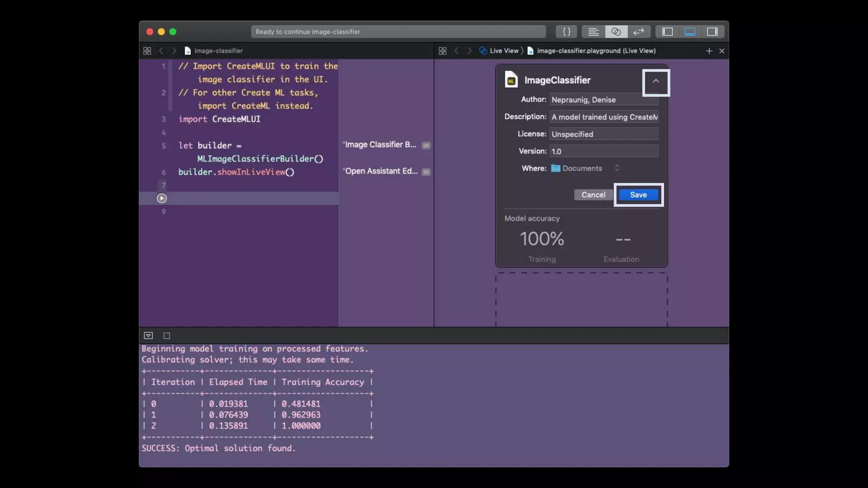
Task: Select the standard editor lines icon
Action: (x=593, y=32)
